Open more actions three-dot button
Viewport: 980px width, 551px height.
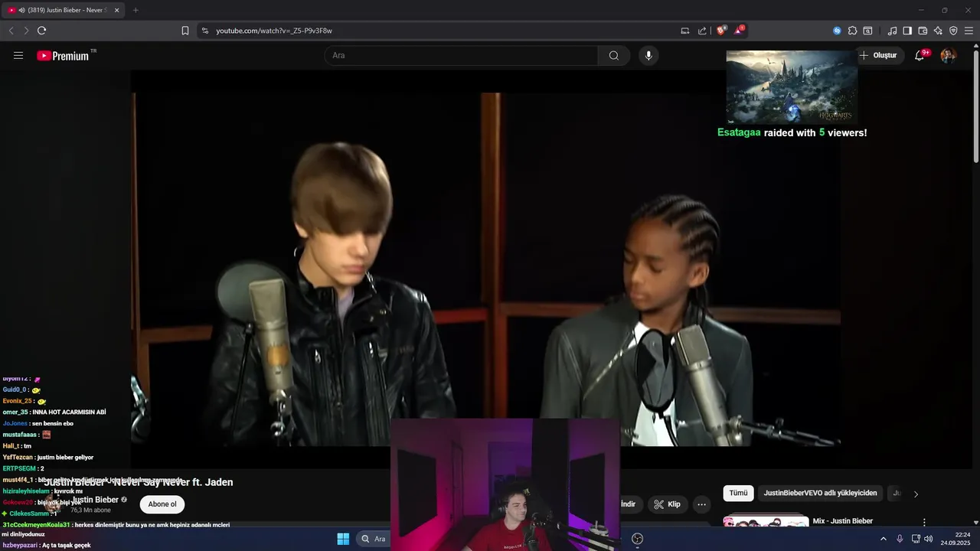pyautogui.click(x=701, y=504)
